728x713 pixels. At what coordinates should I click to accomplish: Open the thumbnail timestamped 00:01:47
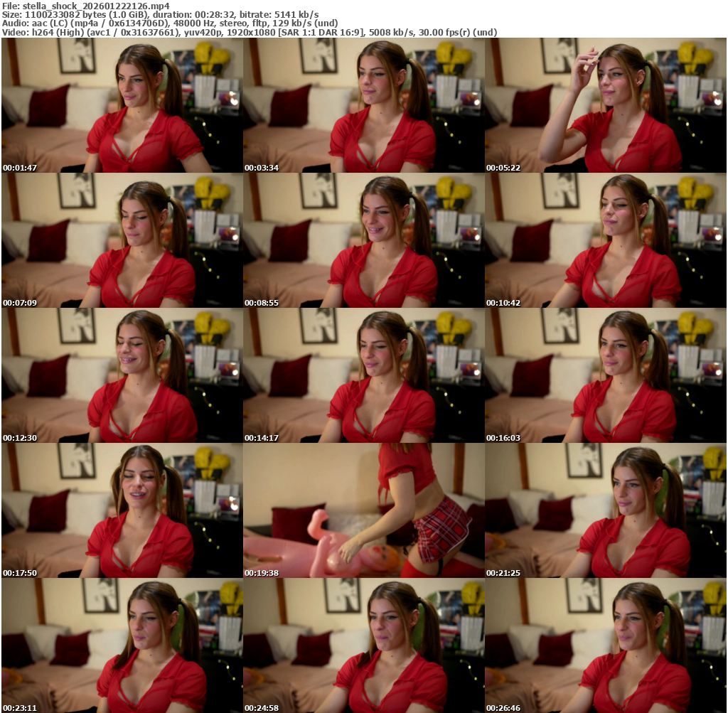click(122, 105)
